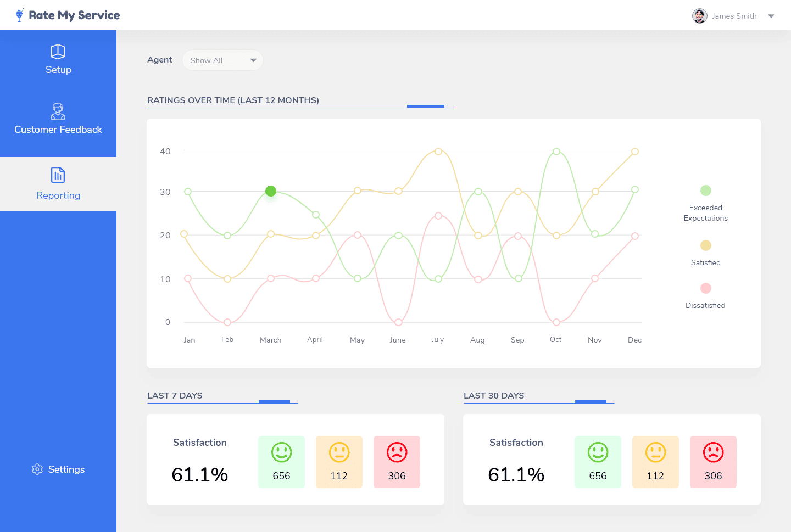Open the Agent Show All dropdown

point(222,60)
